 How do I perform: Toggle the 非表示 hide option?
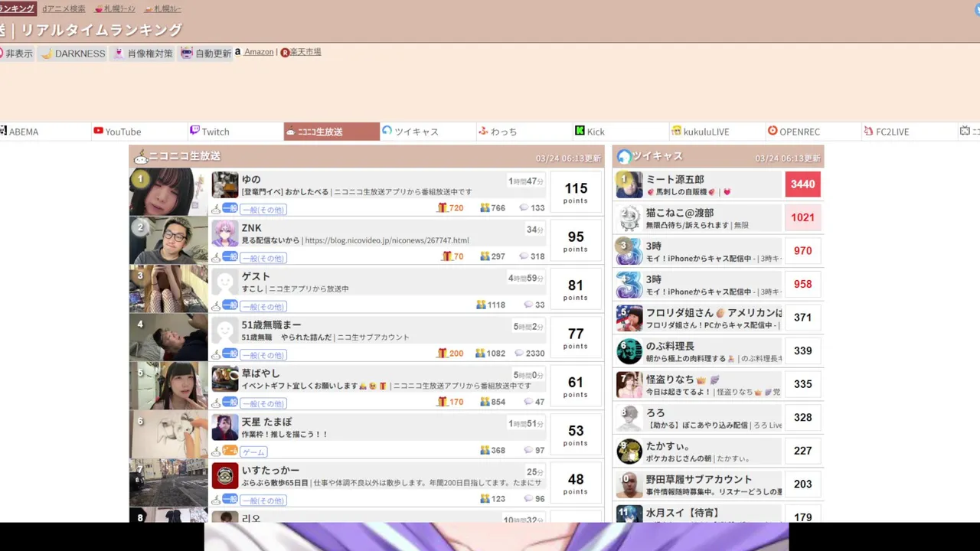[16, 54]
